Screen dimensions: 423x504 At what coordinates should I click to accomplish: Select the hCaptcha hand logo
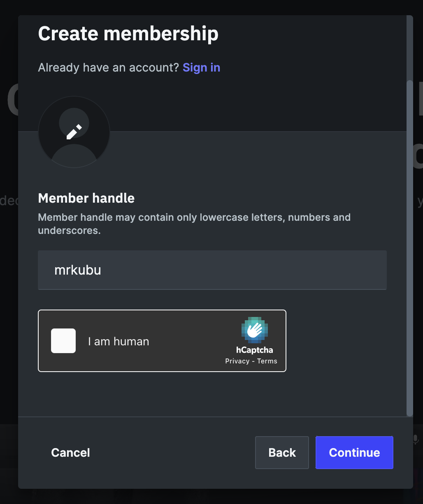254,330
